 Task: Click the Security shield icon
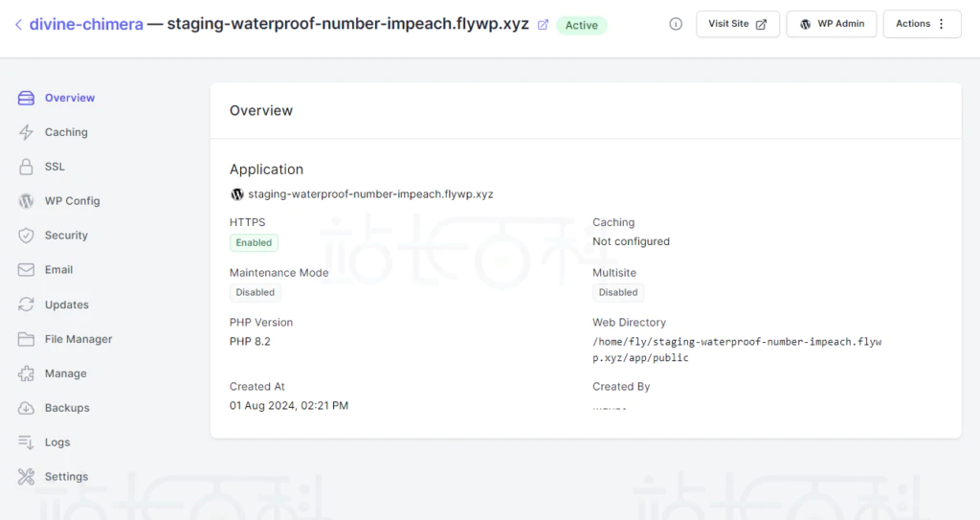point(26,236)
